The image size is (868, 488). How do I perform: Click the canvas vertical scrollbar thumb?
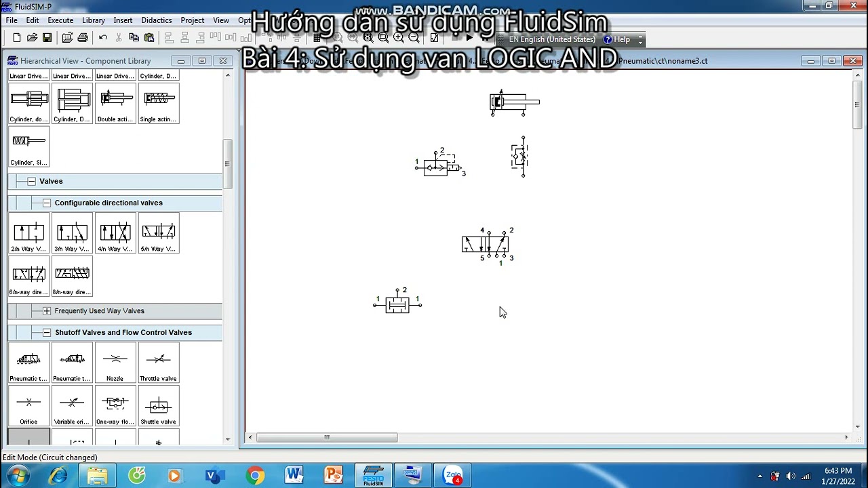[857, 104]
